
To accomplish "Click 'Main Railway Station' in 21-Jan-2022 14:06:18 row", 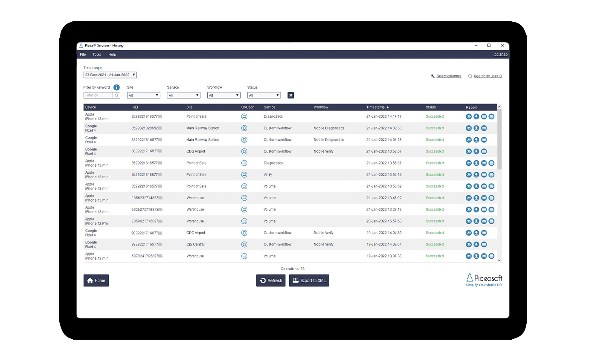I will 203,140.
